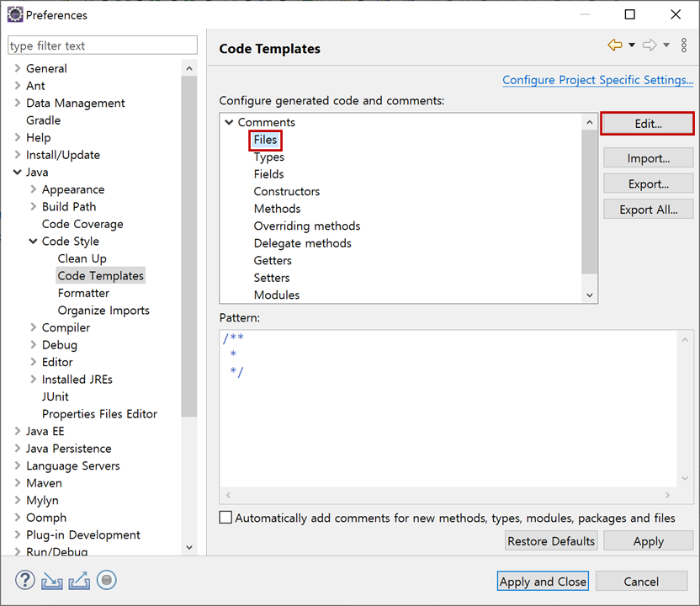Expand the General preferences node
This screenshot has height=606, width=700.
pos(18,68)
